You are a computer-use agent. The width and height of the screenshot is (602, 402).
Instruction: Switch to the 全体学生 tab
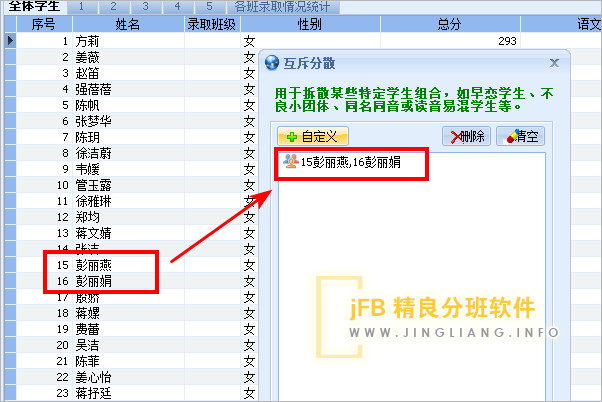click(x=34, y=6)
